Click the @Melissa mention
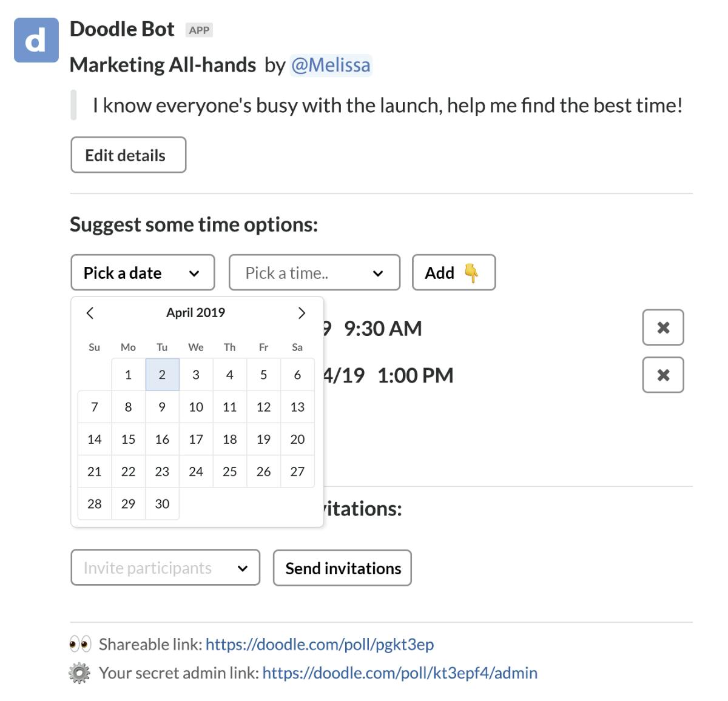The width and height of the screenshot is (728, 701). click(331, 65)
